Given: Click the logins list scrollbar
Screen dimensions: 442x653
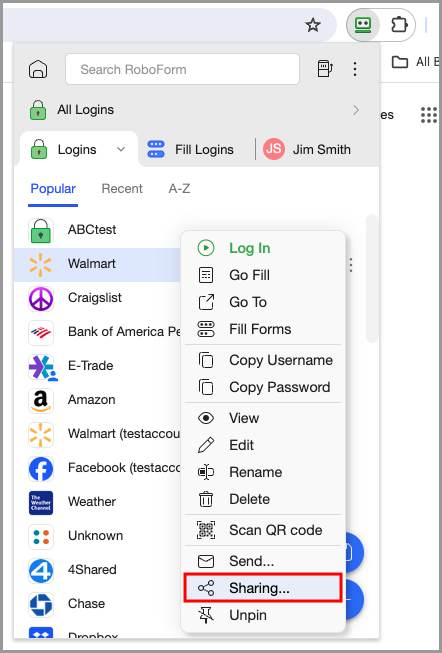Looking at the screenshot, I should (x=372, y=279).
